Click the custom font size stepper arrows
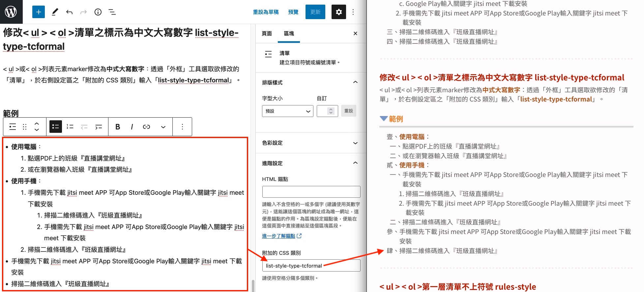Screen dimensions: 644x292 tap(331, 111)
